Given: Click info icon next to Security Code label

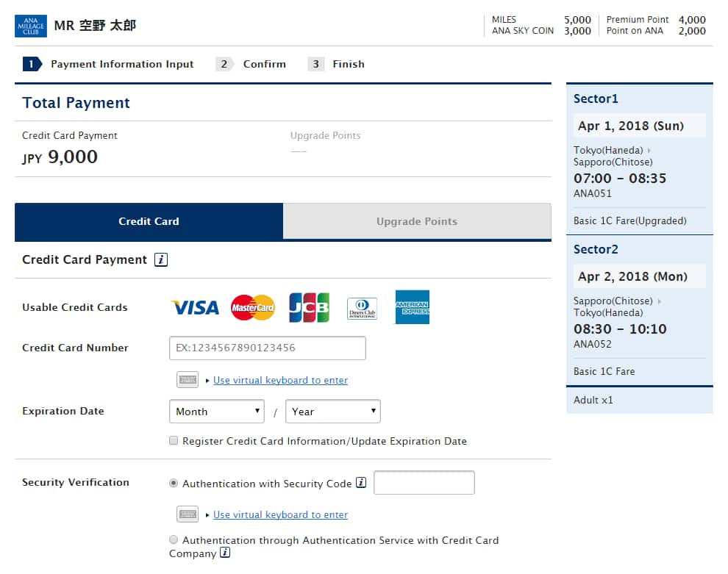Looking at the screenshot, I should (x=361, y=483).
